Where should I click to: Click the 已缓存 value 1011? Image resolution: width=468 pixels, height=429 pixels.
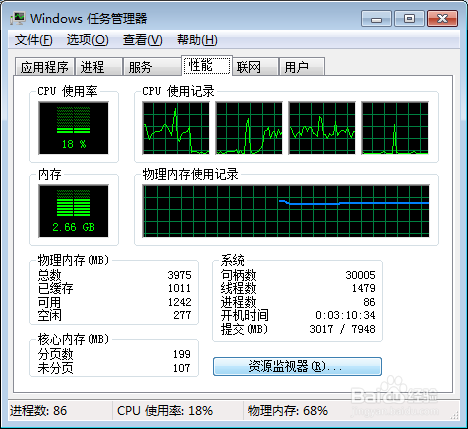coord(179,288)
